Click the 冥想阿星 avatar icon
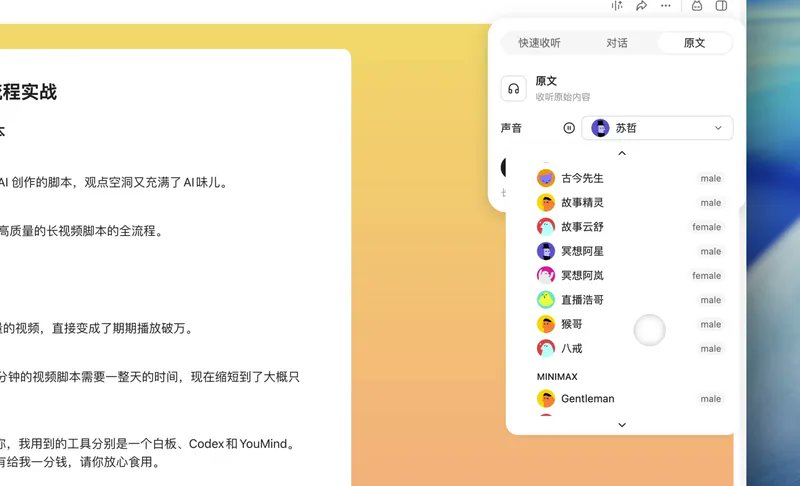The height and width of the screenshot is (486, 800). click(x=546, y=251)
